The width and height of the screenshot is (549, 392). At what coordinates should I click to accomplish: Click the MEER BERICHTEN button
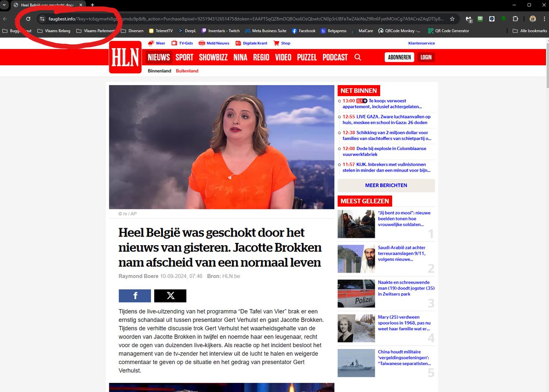[386, 185]
